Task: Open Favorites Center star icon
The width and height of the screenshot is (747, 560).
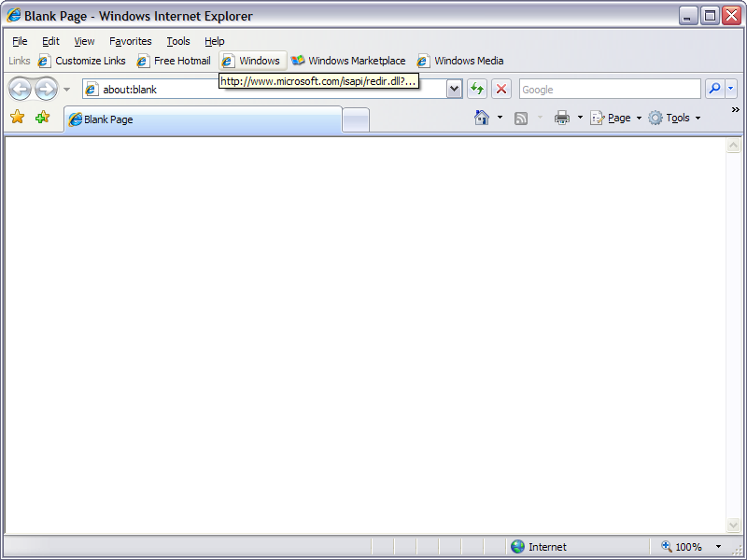Action: click(x=17, y=118)
